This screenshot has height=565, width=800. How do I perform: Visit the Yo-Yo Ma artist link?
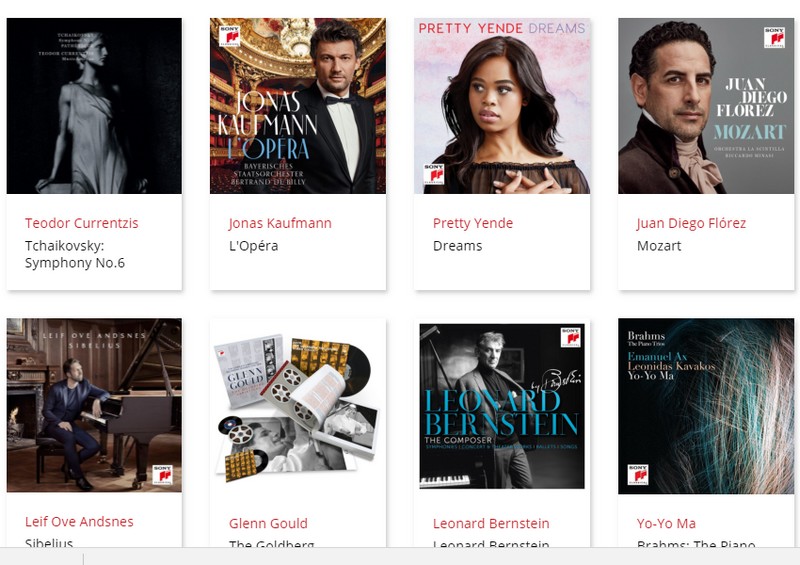click(x=666, y=523)
